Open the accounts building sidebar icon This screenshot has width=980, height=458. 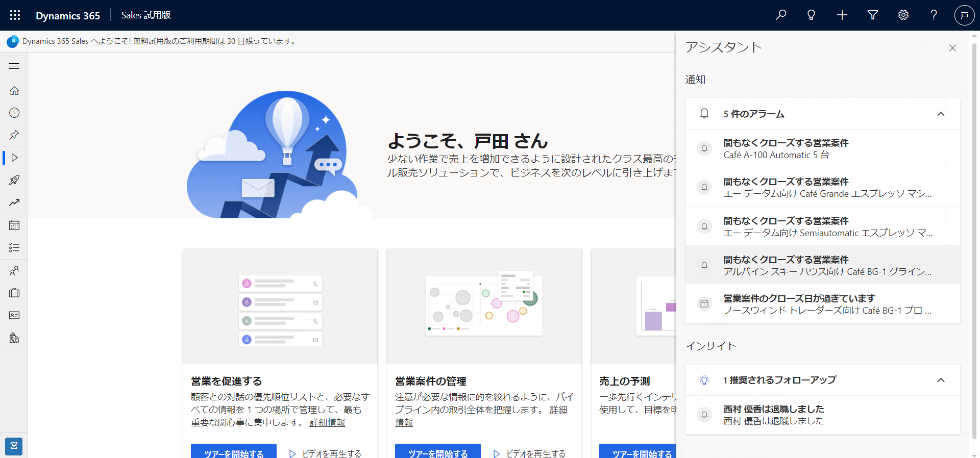(14, 338)
